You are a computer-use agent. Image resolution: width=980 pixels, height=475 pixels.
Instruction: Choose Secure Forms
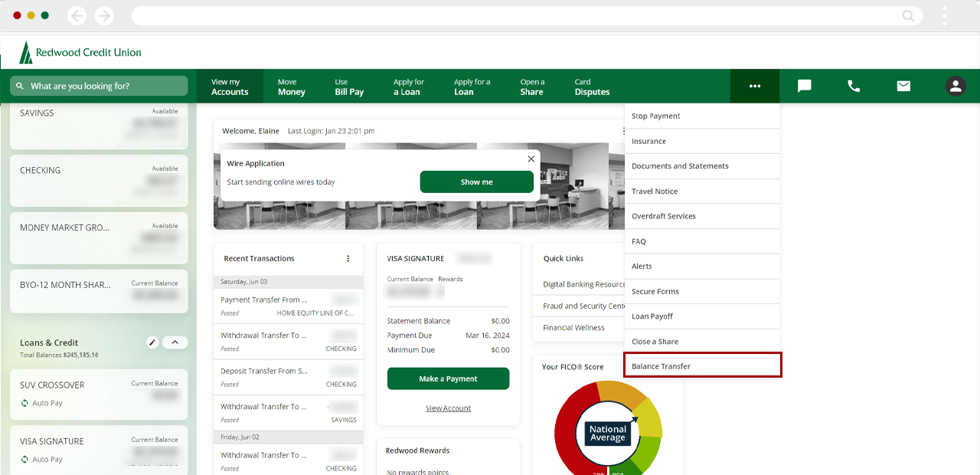point(702,291)
